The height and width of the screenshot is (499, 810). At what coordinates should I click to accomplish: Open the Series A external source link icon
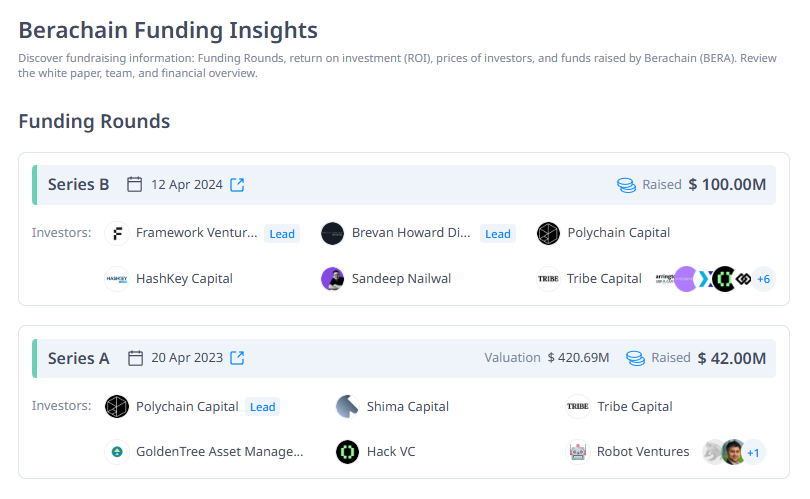(x=237, y=357)
